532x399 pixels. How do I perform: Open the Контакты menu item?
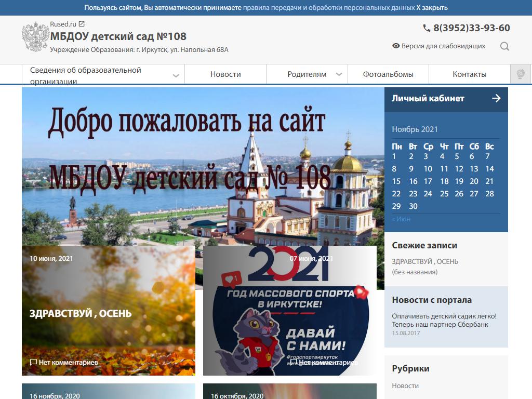point(469,74)
